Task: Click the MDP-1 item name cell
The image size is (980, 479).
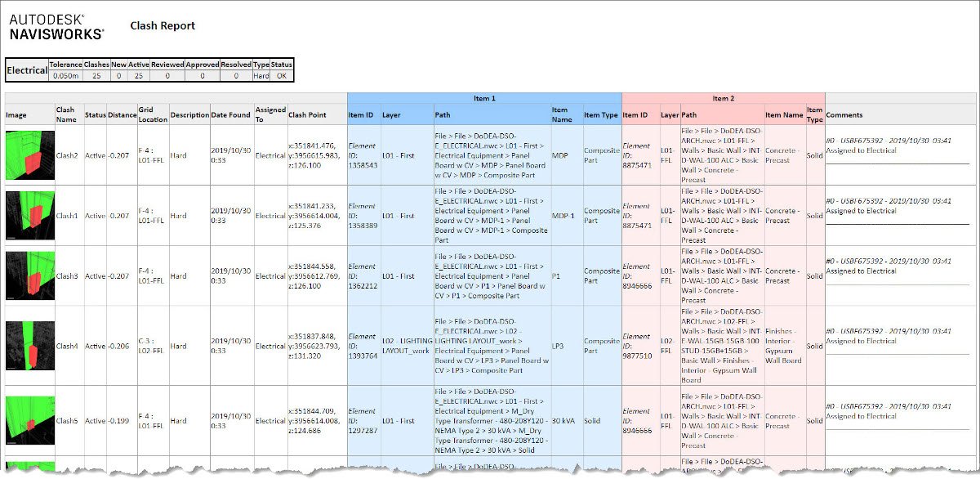Action: coord(563,216)
